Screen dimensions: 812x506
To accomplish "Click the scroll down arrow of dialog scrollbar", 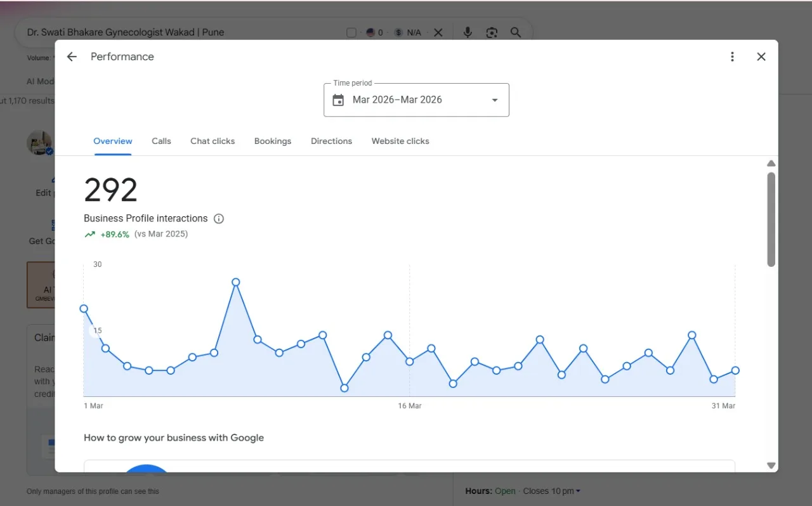I will pos(771,465).
